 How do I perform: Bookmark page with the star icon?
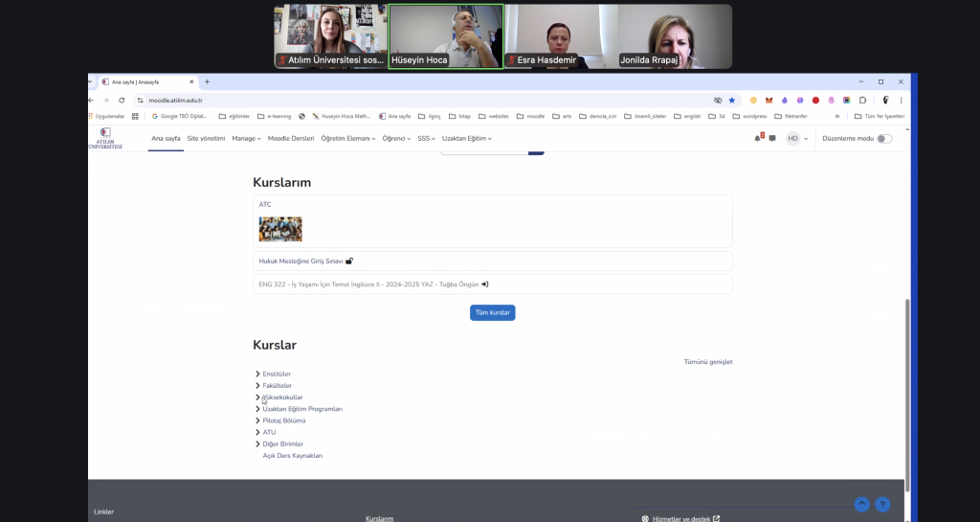[732, 100]
